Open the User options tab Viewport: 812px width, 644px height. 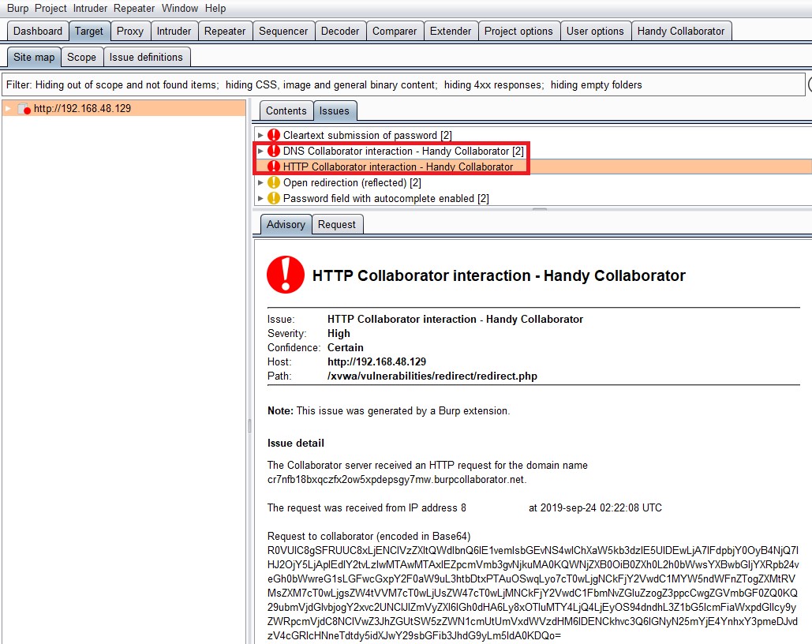pyautogui.click(x=595, y=31)
